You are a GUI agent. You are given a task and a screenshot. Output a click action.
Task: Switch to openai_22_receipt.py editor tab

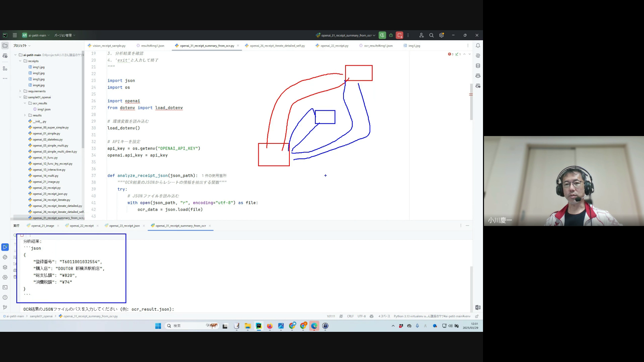(x=334, y=46)
